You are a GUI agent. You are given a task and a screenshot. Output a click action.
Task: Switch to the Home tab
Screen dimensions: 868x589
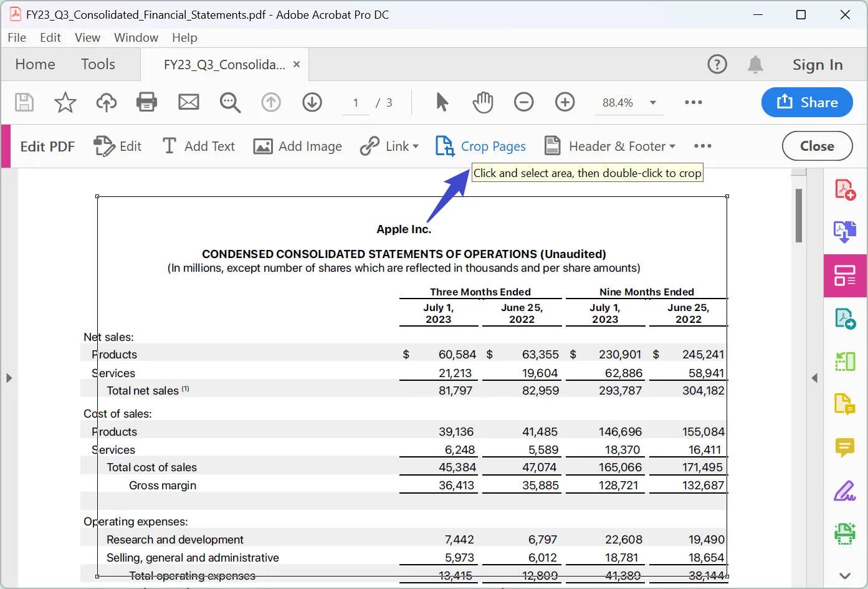click(35, 64)
